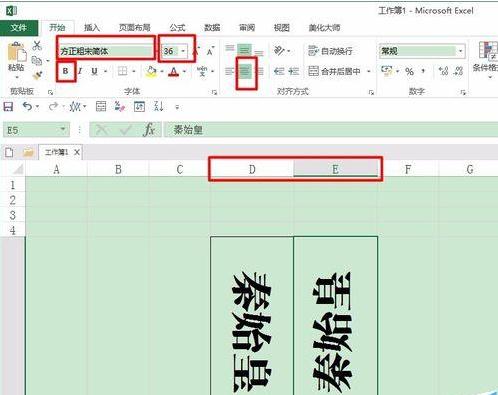498x395 pixels.
Task: Increase decimal places
Action: (x=443, y=71)
